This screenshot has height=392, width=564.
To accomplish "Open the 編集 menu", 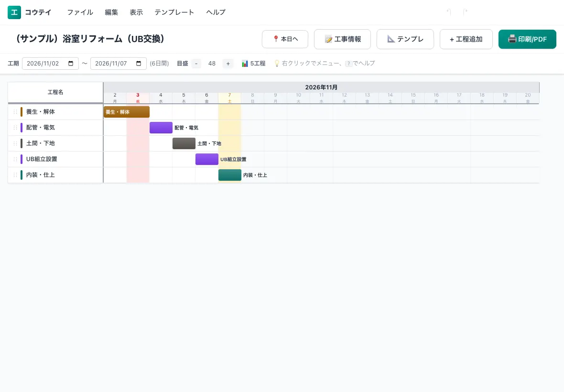I will (111, 12).
